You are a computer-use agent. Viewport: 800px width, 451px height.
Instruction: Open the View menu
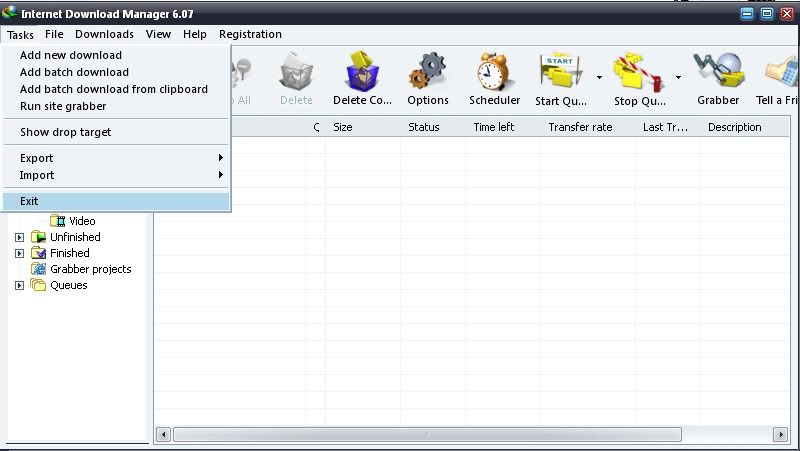(158, 34)
